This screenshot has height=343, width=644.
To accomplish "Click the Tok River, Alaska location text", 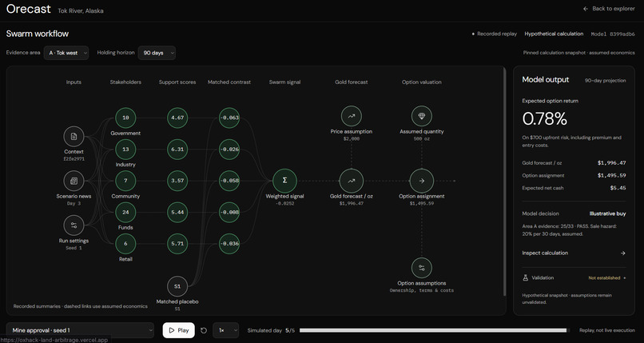I will [81, 11].
